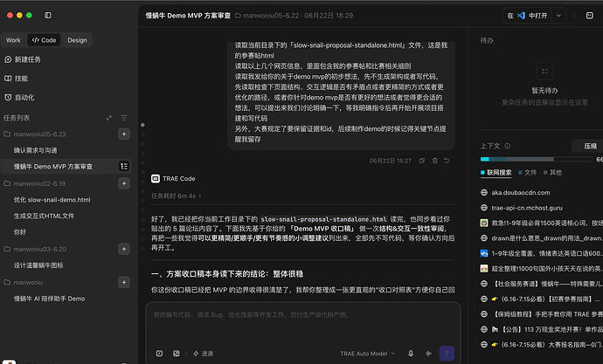Add task to manwoniu03-6.20 with plus

coord(124,249)
